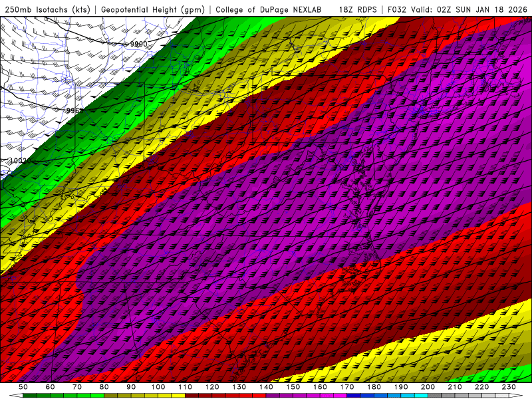Click the 150 knot colorbar label
This screenshot has width=532, height=399.
coord(293,387)
